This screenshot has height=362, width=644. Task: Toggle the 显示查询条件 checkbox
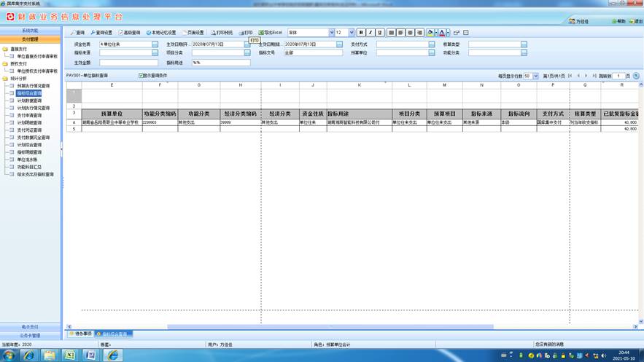pos(141,76)
